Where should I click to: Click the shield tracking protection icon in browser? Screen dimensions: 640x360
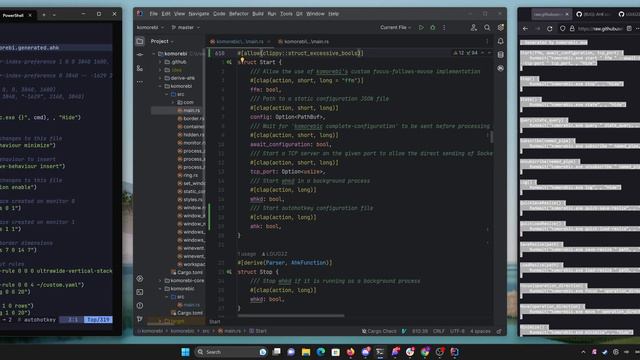(562, 29)
